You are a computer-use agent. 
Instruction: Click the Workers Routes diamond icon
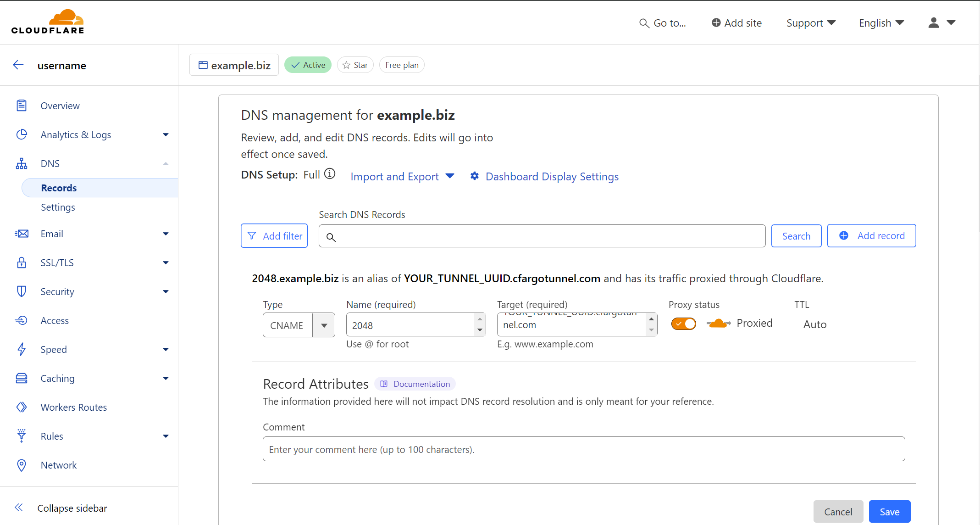pyautogui.click(x=22, y=407)
